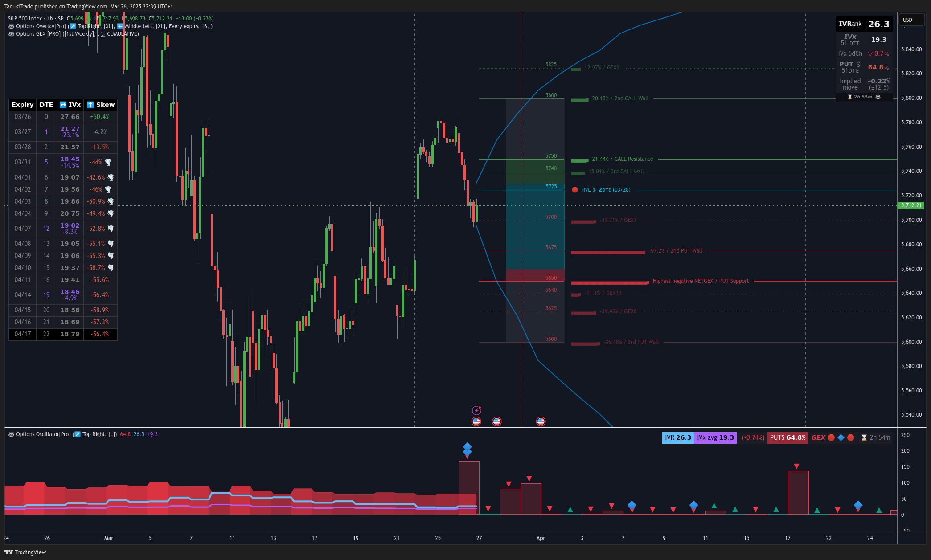Click the hourglass icon beside 2h 53m
The image size is (931, 560).
850,97
